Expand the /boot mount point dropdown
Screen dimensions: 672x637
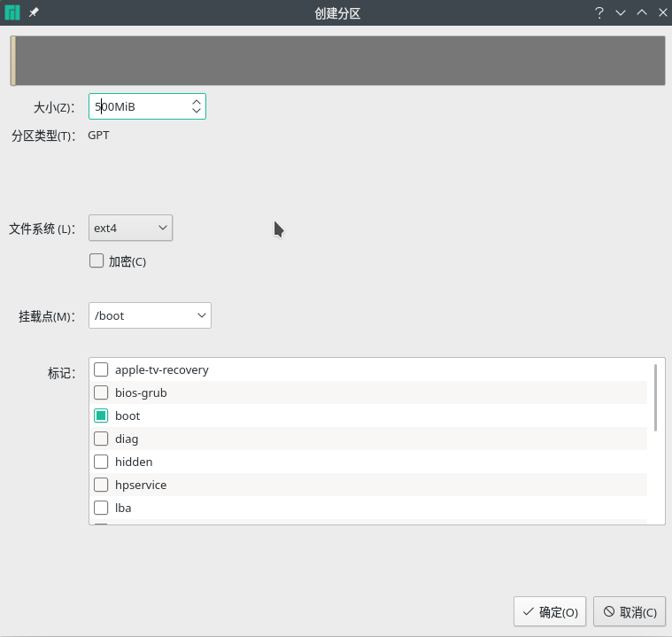click(x=150, y=315)
